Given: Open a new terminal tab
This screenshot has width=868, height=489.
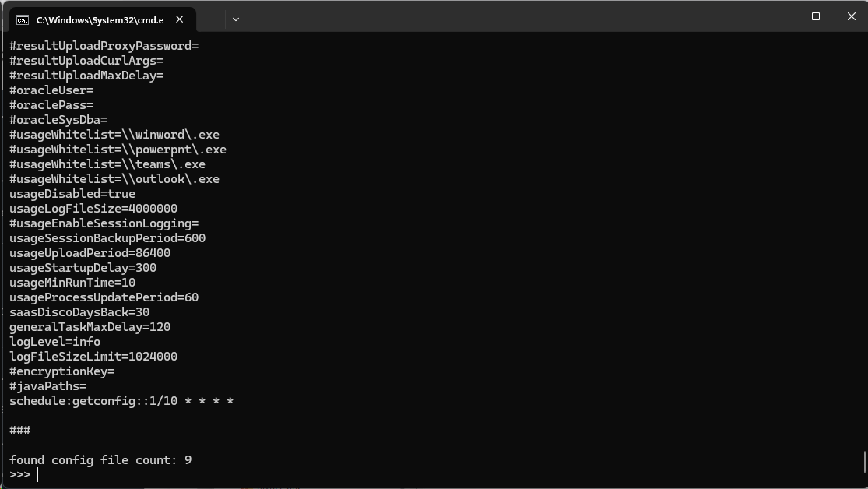Looking at the screenshot, I should pyautogui.click(x=213, y=19).
